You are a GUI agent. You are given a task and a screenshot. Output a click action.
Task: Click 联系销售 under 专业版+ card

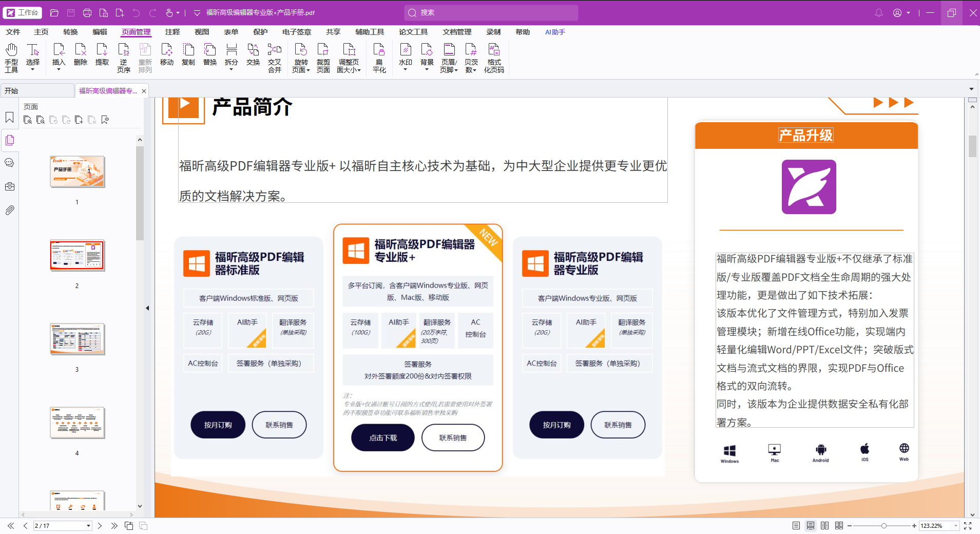click(x=453, y=438)
